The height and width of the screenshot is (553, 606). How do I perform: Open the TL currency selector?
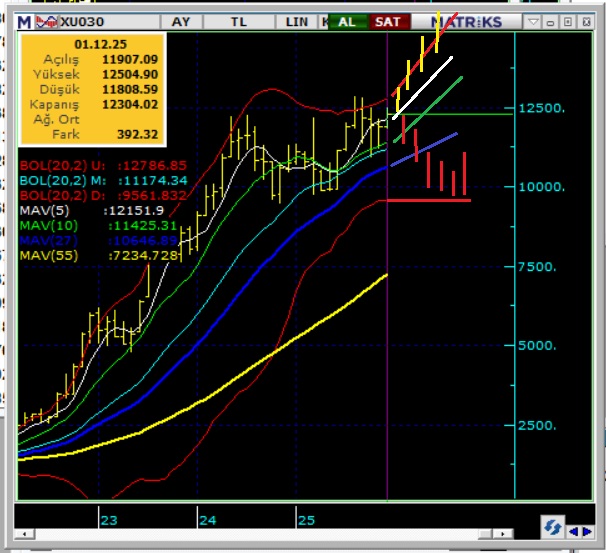[238, 21]
